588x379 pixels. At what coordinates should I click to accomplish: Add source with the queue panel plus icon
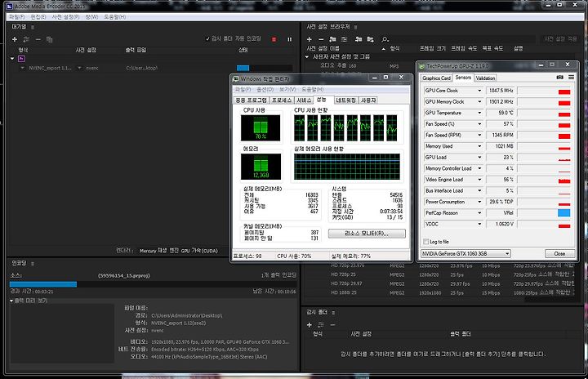pyautogui.click(x=15, y=39)
